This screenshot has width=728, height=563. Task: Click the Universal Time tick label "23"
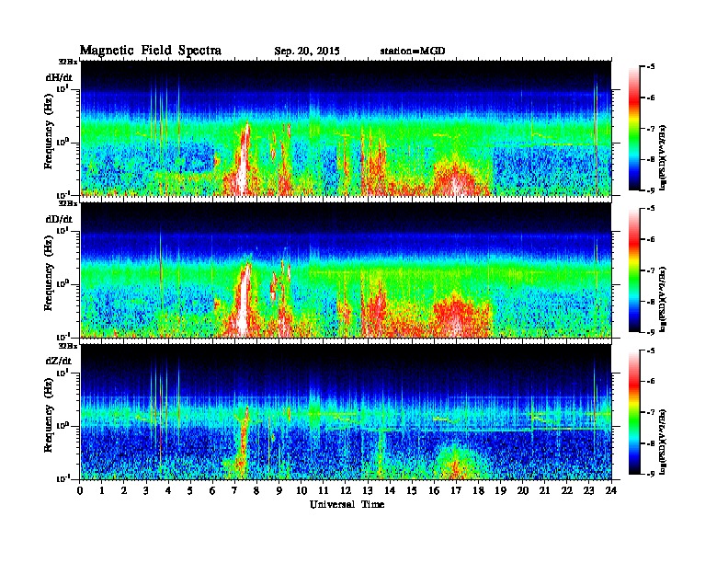tap(588, 491)
